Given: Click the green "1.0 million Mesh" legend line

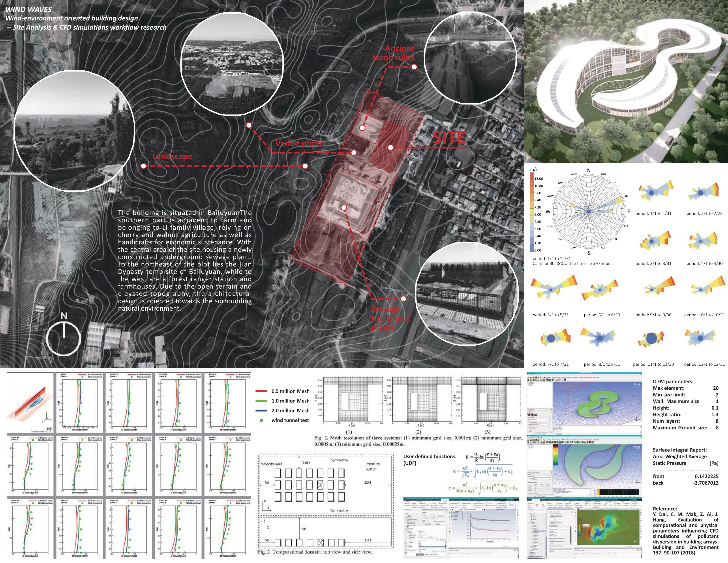Looking at the screenshot, I should (261, 401).
